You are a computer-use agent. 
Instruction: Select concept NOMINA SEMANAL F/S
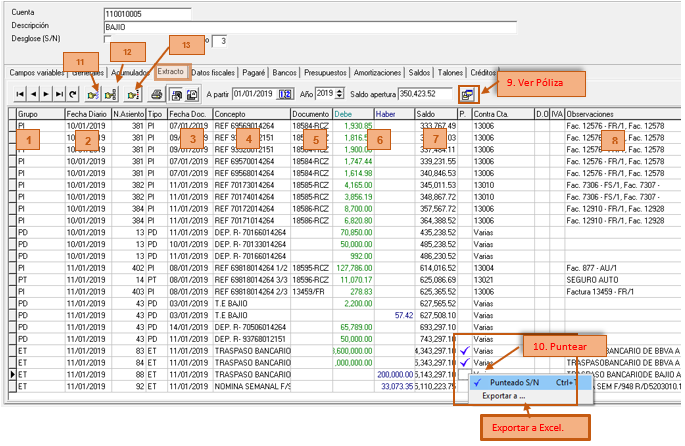[x=252, y=386]
